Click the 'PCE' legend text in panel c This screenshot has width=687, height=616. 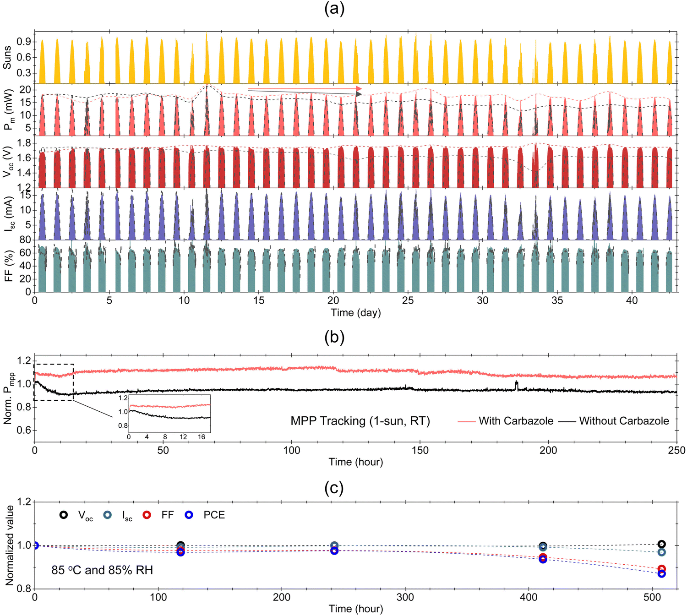click(214, 515)
